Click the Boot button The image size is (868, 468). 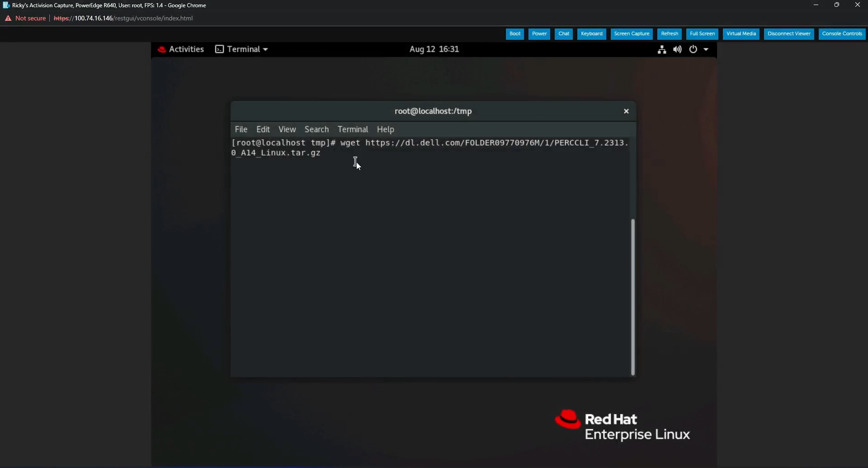tap(514, 33)
